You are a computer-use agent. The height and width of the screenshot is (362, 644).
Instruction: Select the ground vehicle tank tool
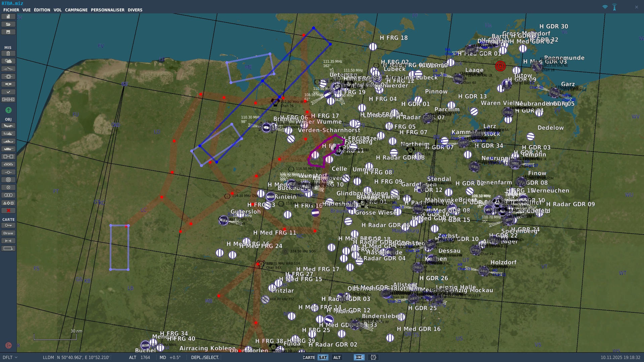(x=8, y=149)
